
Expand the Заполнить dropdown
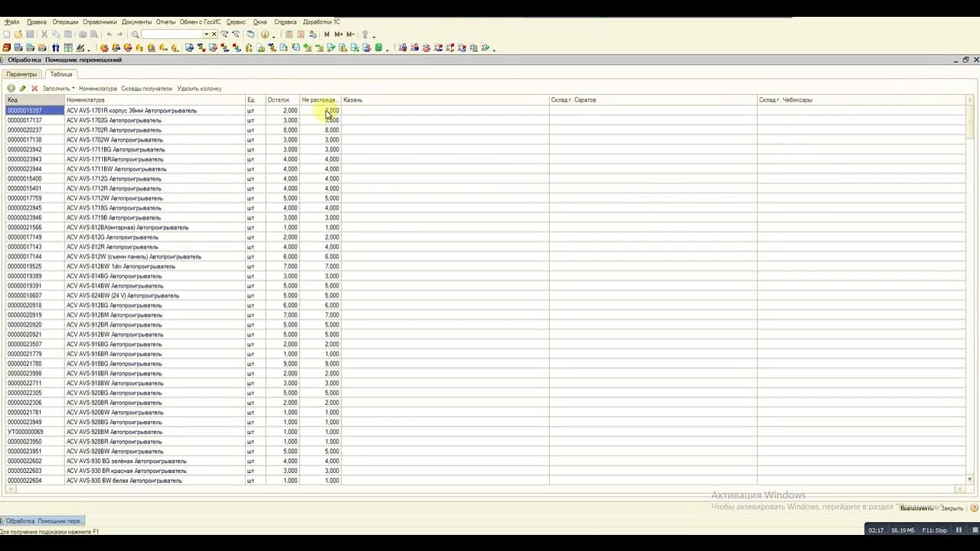click(58, 88)
